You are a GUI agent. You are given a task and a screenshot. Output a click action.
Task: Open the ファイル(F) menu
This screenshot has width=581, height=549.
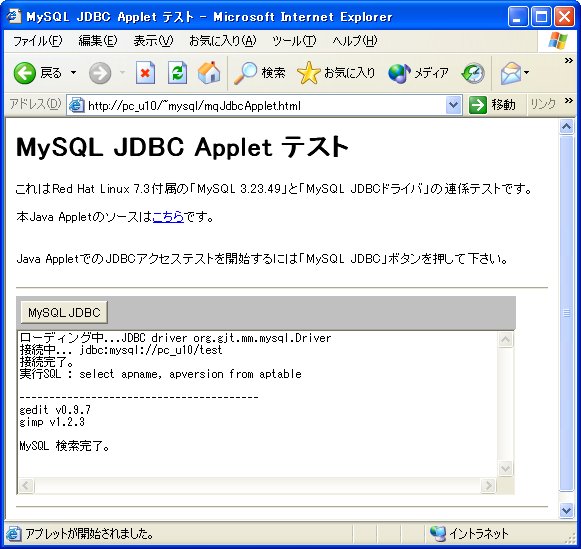coord(37,41)
